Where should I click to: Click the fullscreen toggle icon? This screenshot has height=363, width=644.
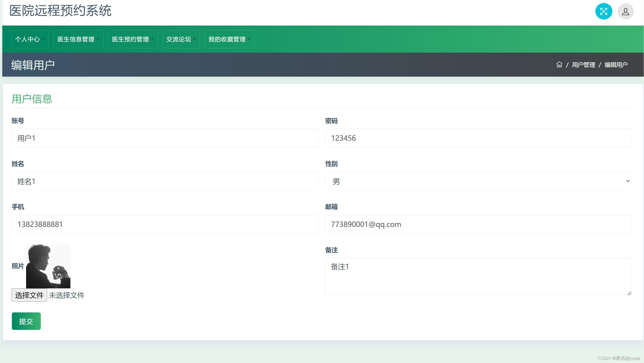pos(603,11)
